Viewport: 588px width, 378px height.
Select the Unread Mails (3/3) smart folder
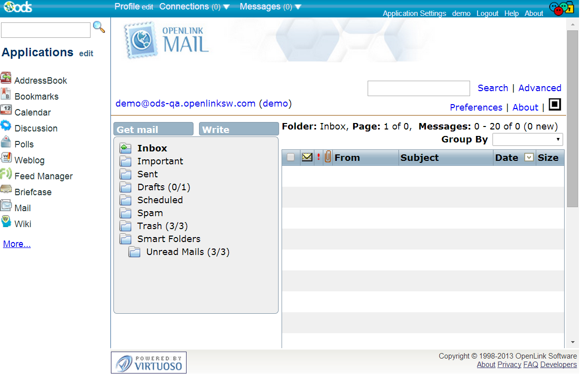188,252
